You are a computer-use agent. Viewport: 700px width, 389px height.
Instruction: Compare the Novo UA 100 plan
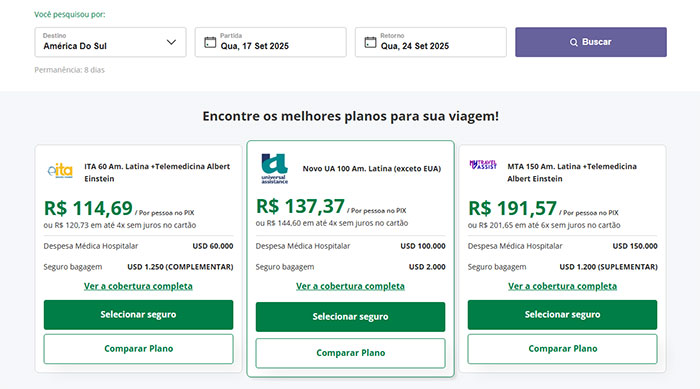pyautogui.click(x=350, y=353)
